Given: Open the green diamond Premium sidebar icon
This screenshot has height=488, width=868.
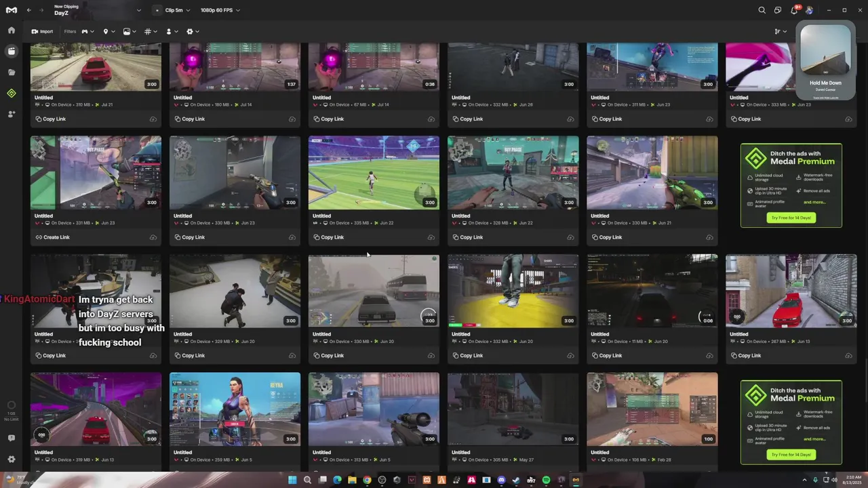Looking at the screenshot, I should 12,93.
